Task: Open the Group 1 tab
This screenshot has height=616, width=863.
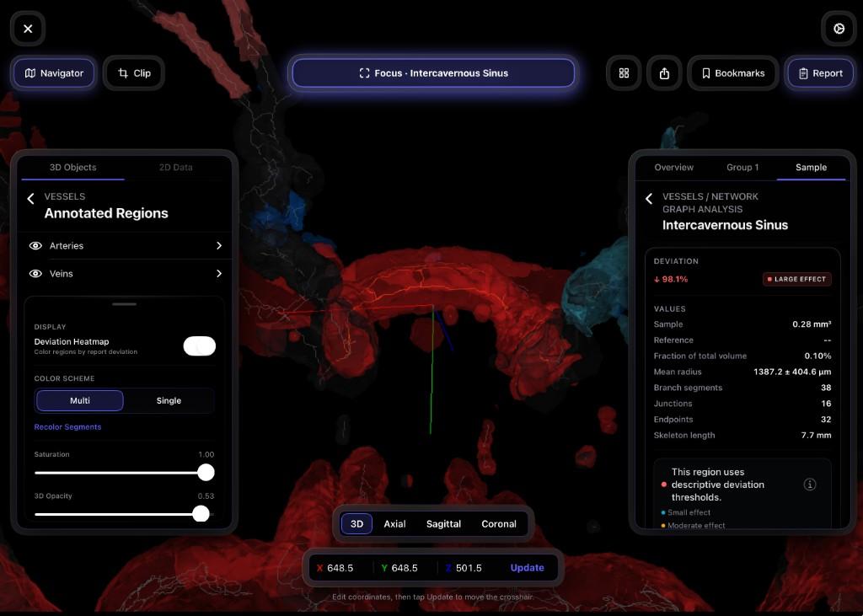Action: [x=742, y=168]
